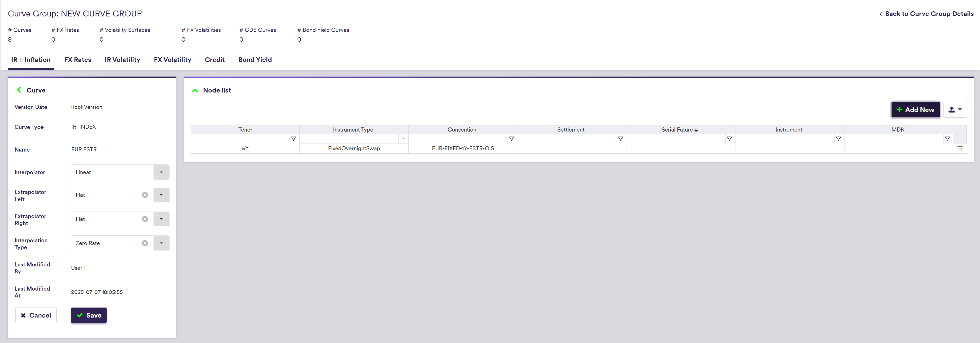Clear the Extrapolator Right Flat value
This screenshot has width=980, height=343.
tap(145, 219)
